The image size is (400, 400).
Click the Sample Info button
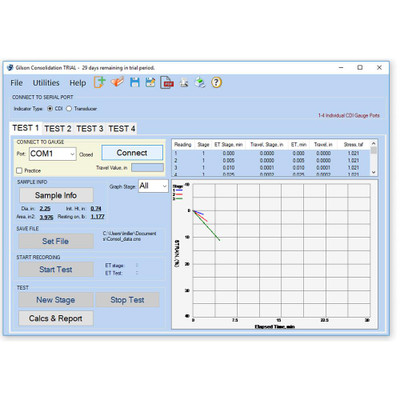click(56, 195)
